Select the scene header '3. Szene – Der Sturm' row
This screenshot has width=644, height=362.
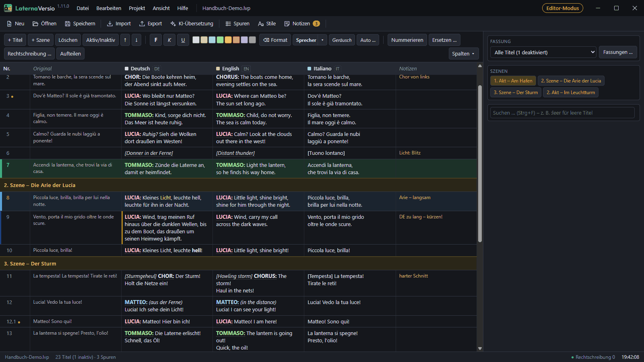click(x=238, y=264)
